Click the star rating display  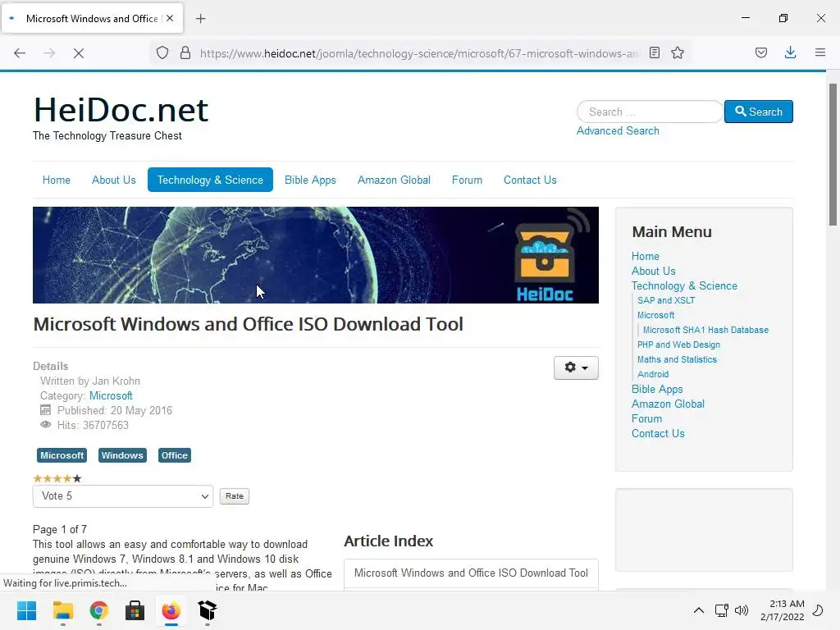point(57,478)
